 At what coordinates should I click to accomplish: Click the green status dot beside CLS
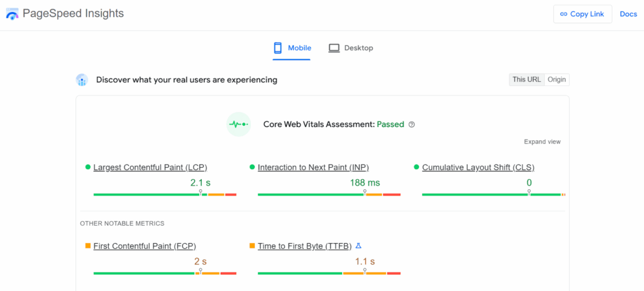[416, 167]
